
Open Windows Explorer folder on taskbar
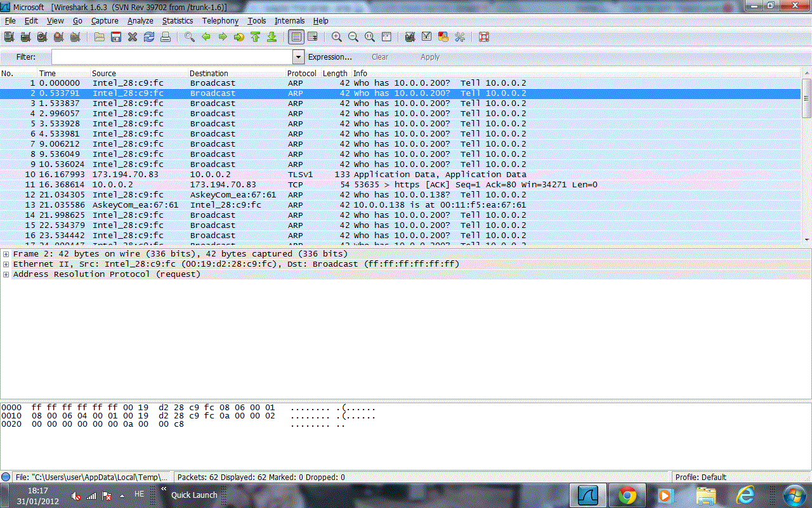pyautogui.click(x=705, y=495)
